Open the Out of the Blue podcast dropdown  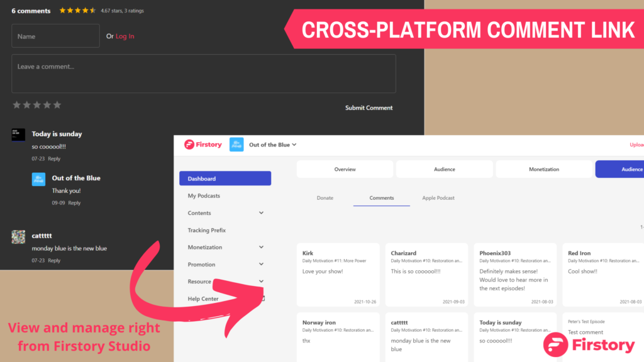(x=273, y=145)
